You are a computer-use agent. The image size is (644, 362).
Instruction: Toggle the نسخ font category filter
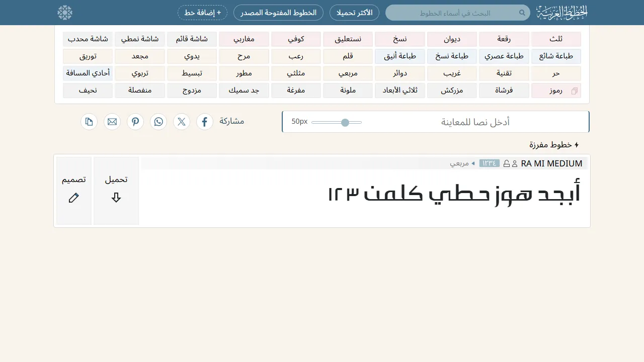[399, 39]
